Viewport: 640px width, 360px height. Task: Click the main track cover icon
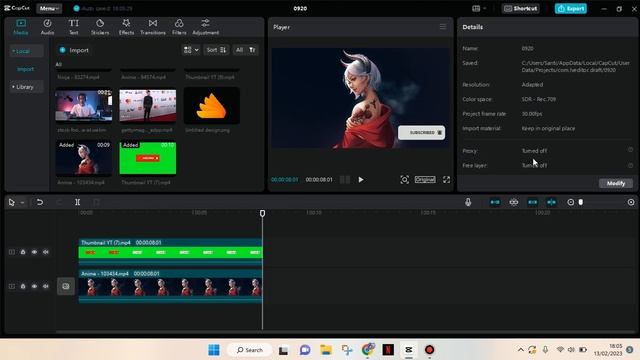tap(66, 286)
